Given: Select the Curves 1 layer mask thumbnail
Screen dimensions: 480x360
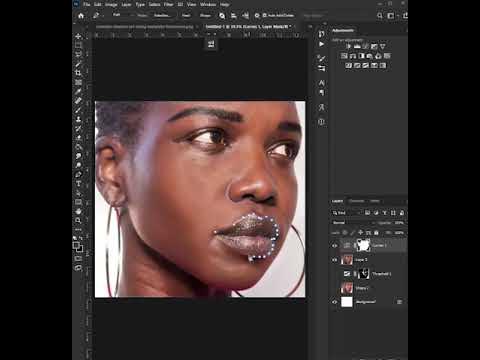Looking at the screenshot, I should 363,245.
